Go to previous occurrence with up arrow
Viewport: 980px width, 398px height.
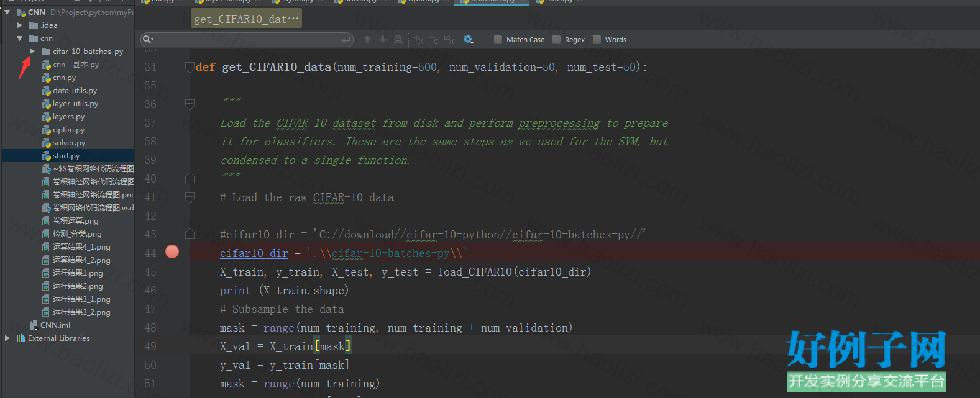point(367,39)
